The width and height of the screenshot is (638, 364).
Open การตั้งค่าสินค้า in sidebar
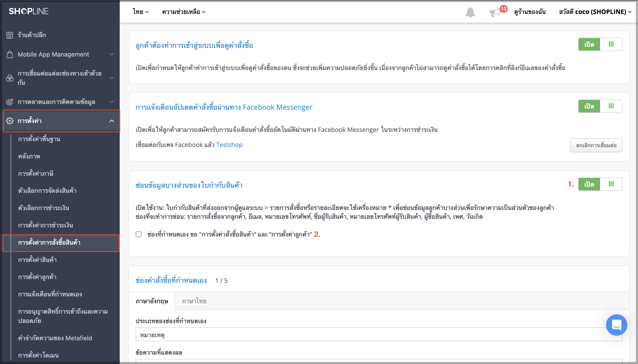click(37, 260)
